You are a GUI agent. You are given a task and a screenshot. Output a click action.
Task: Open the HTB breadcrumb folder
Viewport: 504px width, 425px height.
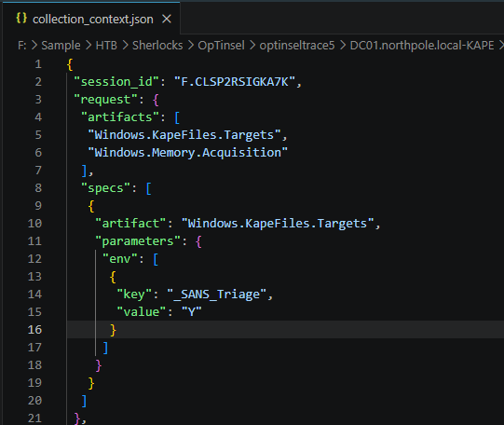coord(106,46)
